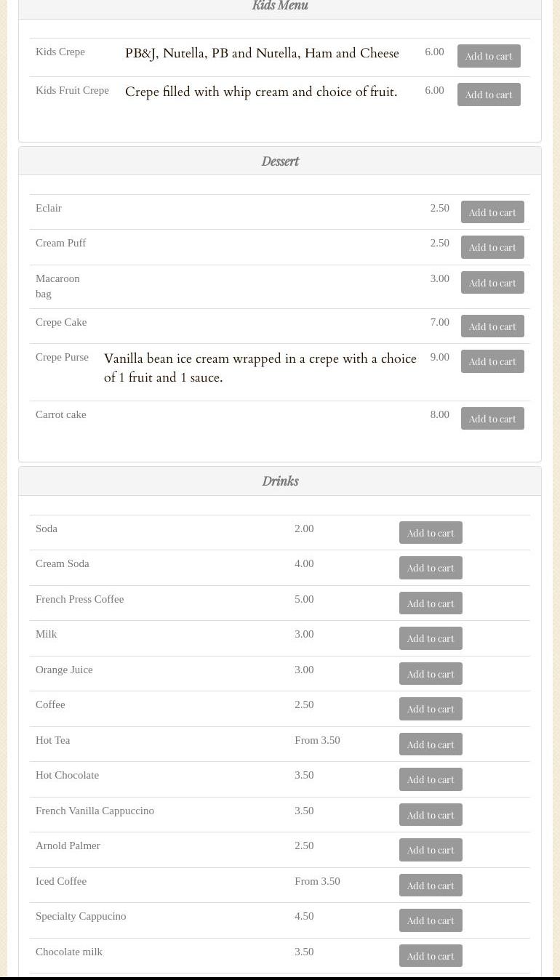Add French Vanilla Cappuccino to cart
560x980 pixels.
pos(431,815)
